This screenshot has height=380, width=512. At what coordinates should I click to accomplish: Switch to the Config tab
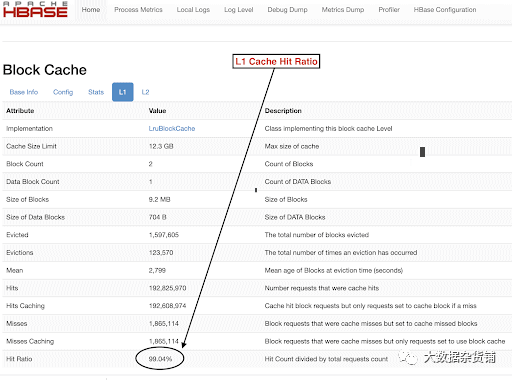point(63,92)
